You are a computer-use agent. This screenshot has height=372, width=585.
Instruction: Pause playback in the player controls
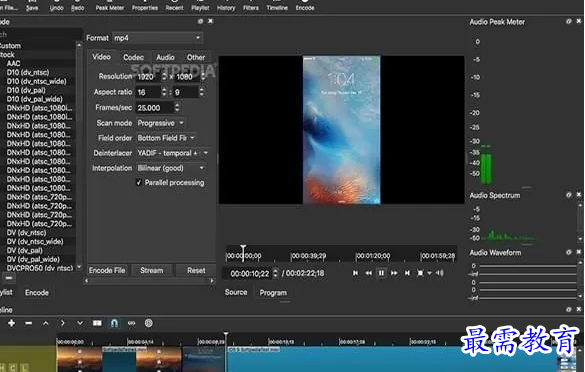click(381, 273)
